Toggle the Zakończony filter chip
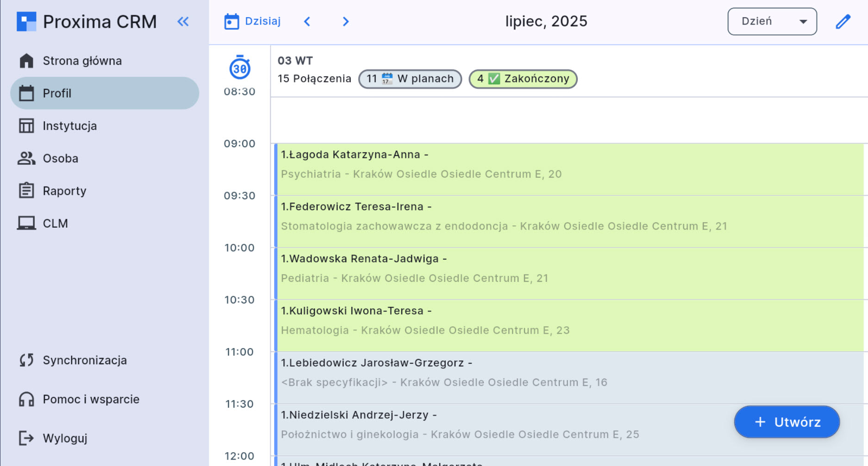868x466 pixels. 523,79
